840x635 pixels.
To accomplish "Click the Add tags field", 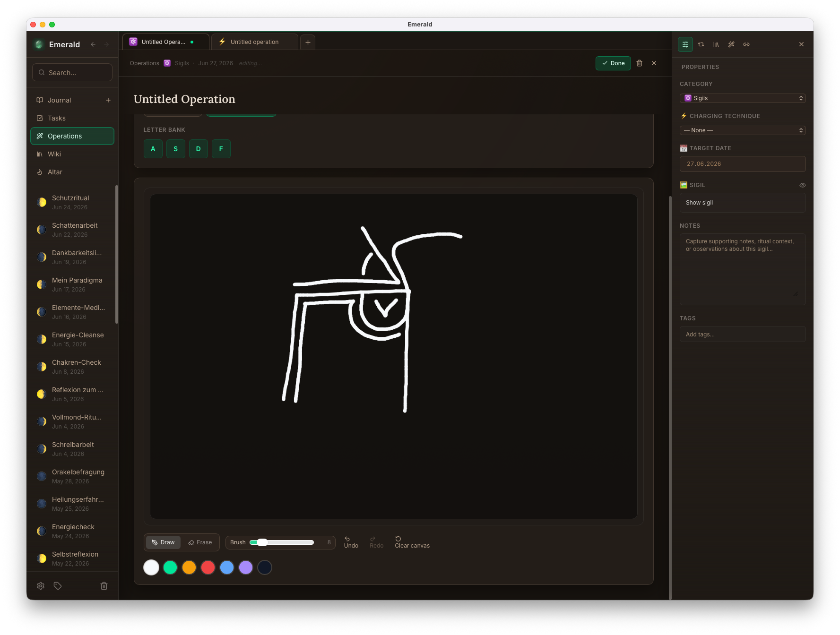I will tap(743, 335).
